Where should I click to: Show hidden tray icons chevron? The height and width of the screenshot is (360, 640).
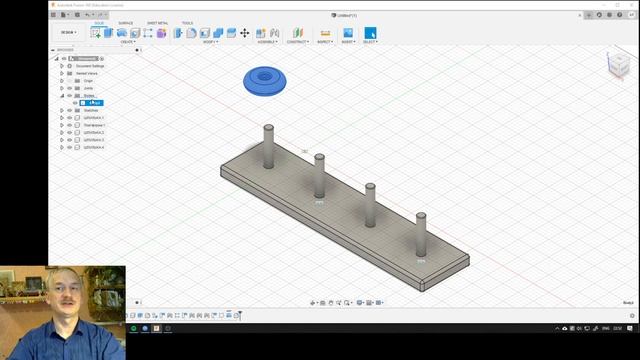(557, 328)
